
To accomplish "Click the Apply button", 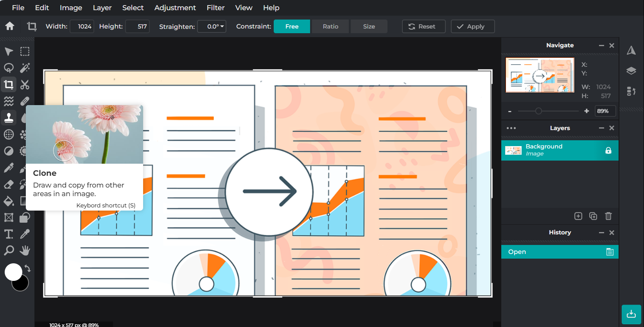I will click(x=472, y=27).
